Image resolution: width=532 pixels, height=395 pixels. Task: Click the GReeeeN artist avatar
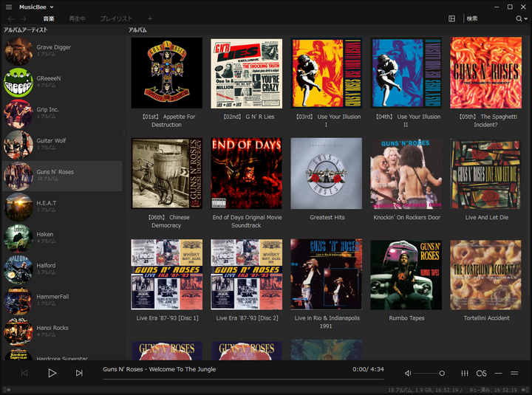pos(18,83)
